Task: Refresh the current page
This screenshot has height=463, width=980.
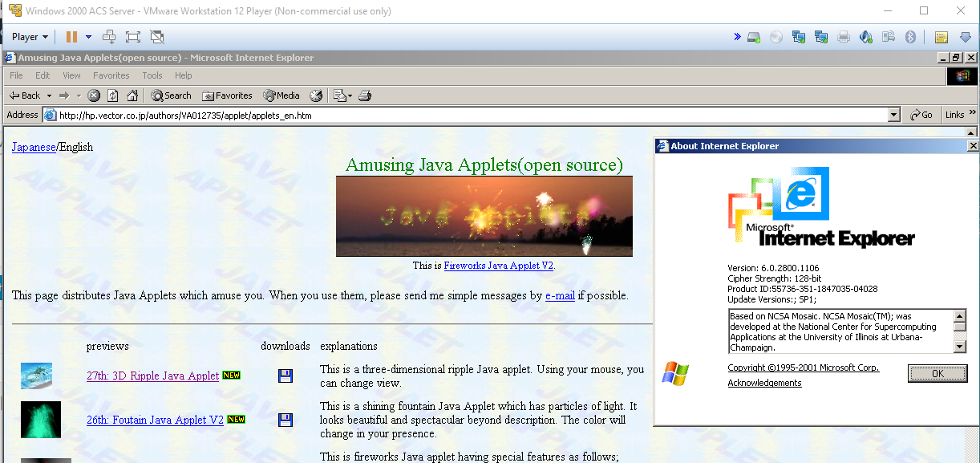Action: point(112,95)
